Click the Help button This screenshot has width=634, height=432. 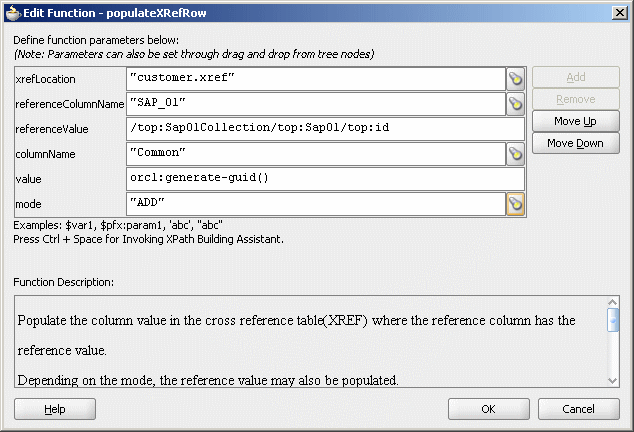click(x=55, y=409)
